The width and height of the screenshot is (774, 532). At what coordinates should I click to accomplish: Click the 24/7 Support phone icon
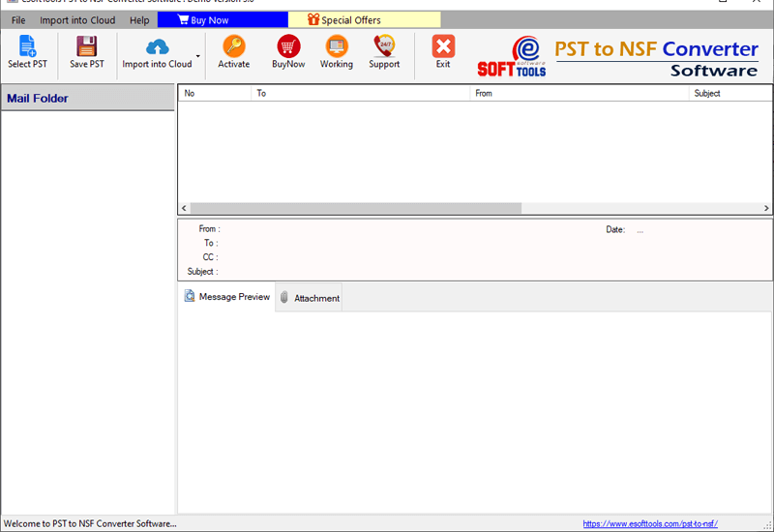(x=384, y=45)
